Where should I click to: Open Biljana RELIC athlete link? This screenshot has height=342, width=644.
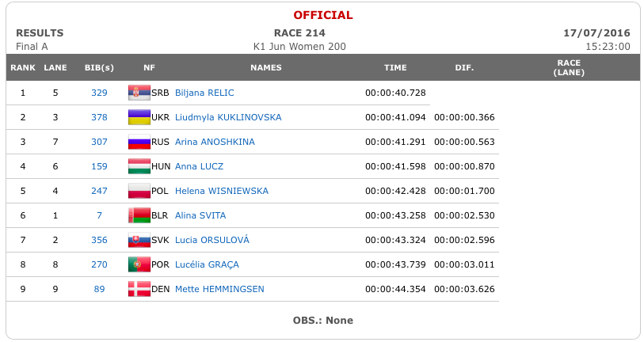click(x=204, y=93)
